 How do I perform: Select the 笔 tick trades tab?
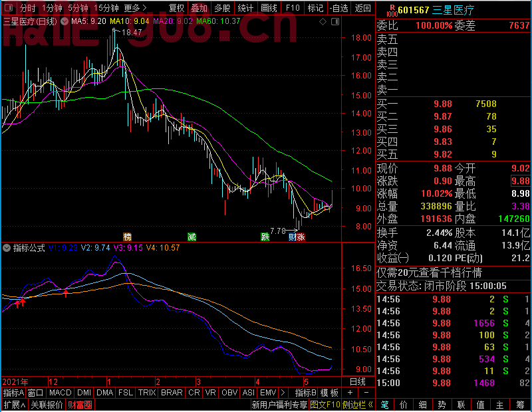(384, 405)
